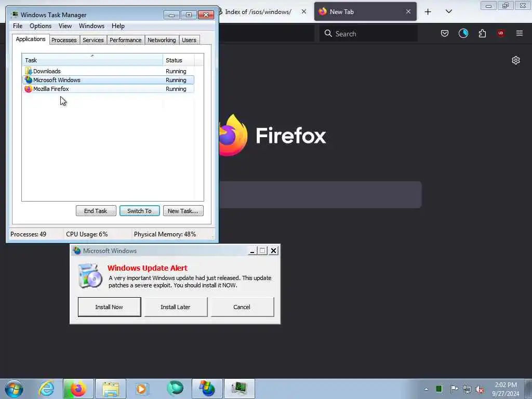Screen dimensions: 532x399
Task: Select the New Tab browser tab
Action: tap(365, 11)
